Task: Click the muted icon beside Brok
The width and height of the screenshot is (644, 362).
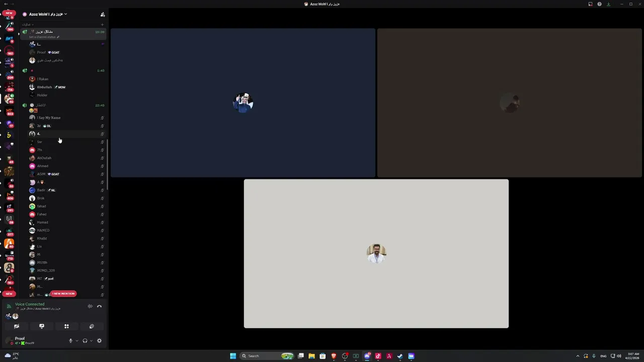Action: click(102, 198)
